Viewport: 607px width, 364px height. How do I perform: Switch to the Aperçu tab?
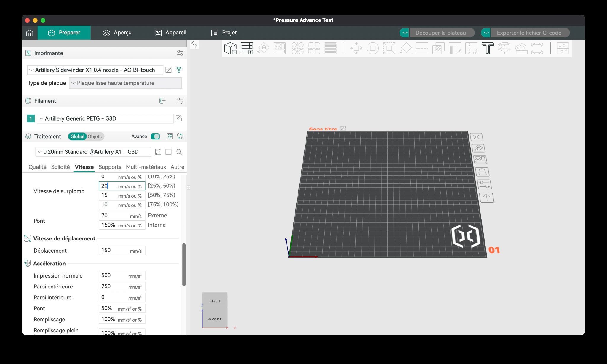pyautogui.click(x=117, y=33)
